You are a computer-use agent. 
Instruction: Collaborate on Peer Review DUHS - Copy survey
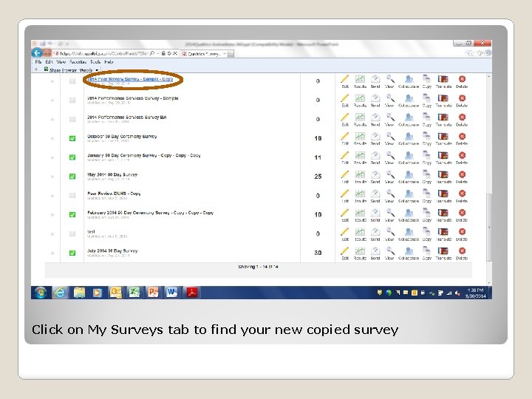point(409,196)
